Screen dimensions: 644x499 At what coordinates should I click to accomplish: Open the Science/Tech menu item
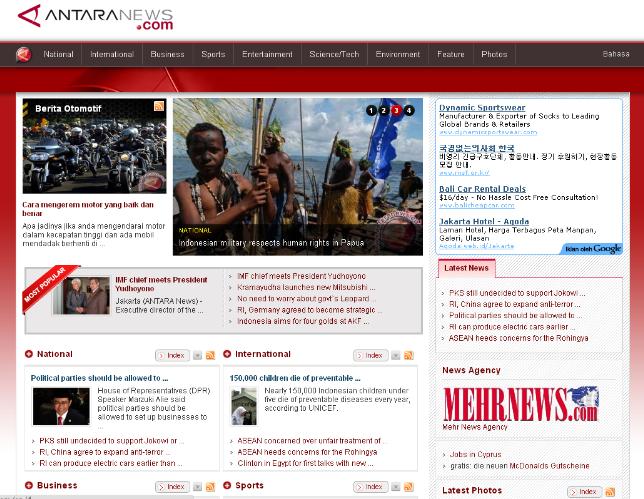pyautogui.click(x=334, y=54)
